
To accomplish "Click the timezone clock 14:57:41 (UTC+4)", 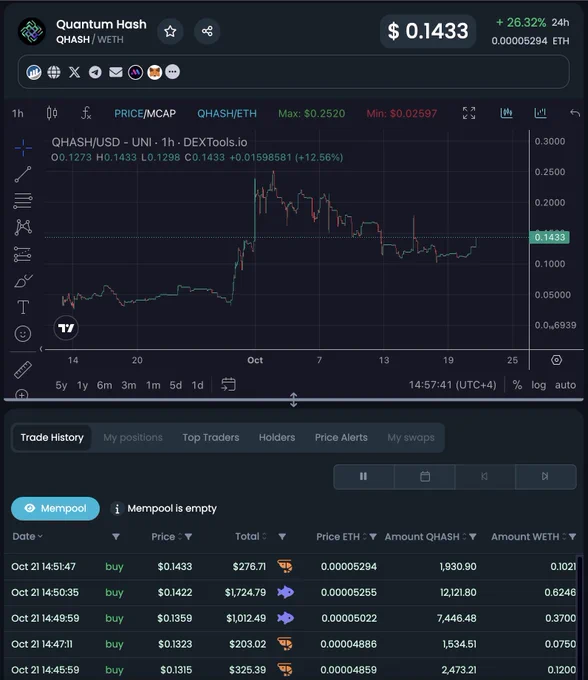I will [452, 385].
